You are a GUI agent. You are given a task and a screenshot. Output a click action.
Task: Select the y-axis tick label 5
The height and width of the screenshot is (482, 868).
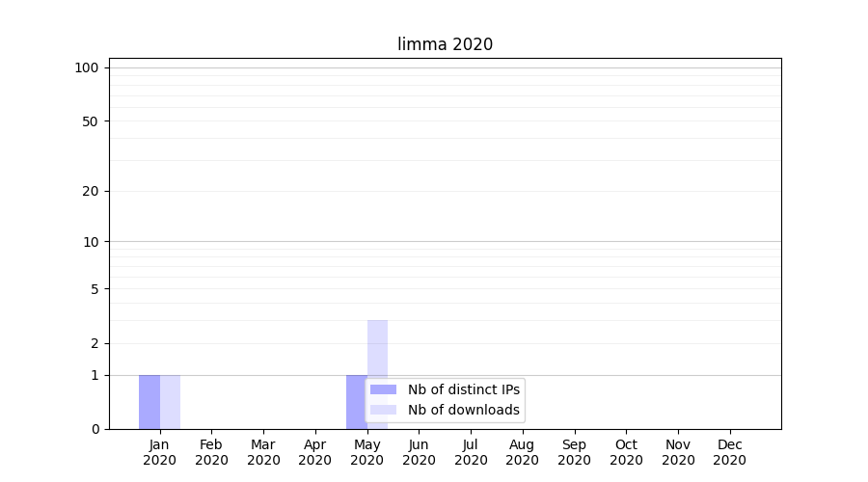coord(95,289)
